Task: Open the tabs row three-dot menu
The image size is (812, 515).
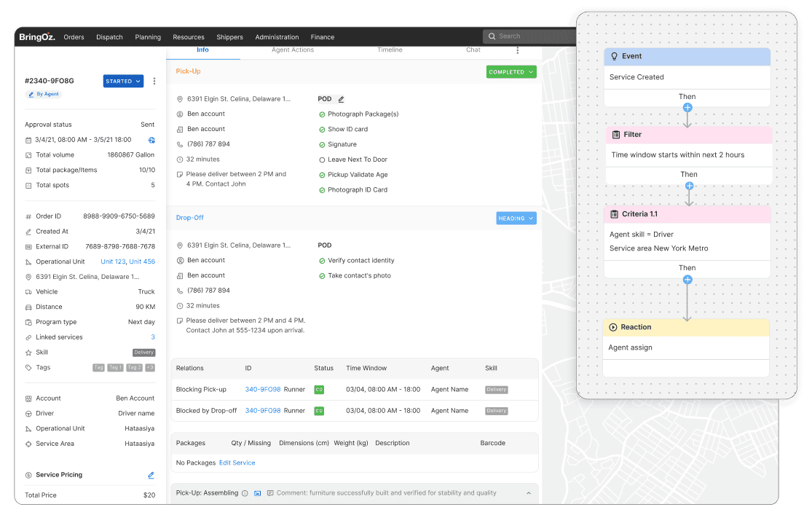Action: click(x=517, y=50)
